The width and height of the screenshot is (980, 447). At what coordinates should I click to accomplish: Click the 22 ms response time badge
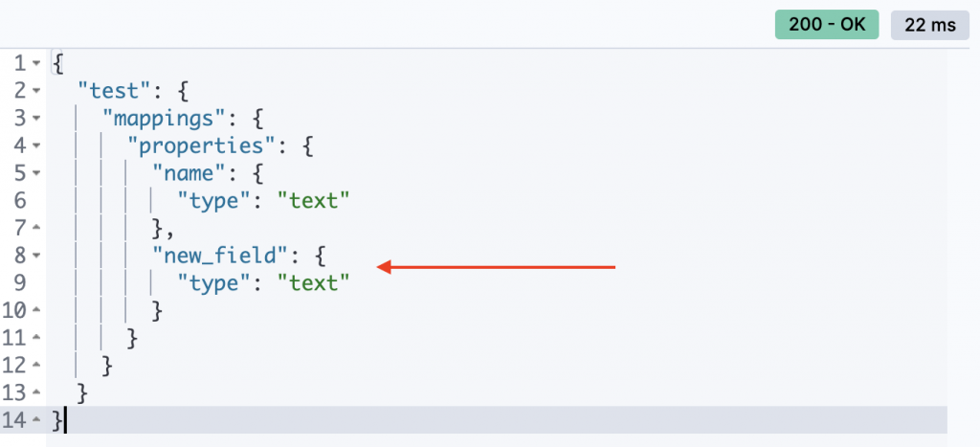(x=930, y=25)
